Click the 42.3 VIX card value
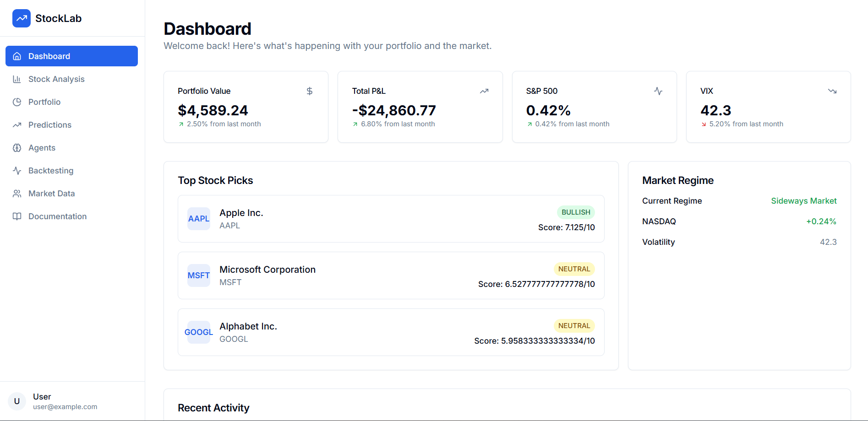This screenshot has height=421, width=868. tap(715, 110)
